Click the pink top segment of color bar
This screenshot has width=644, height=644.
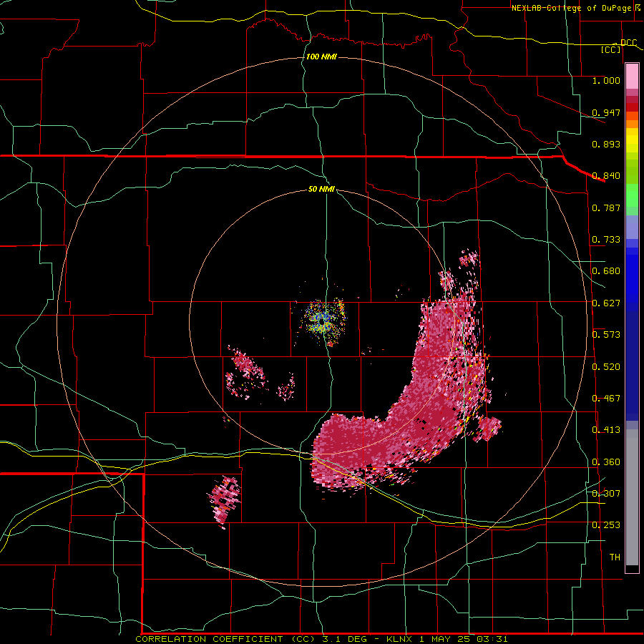(632, 76)
